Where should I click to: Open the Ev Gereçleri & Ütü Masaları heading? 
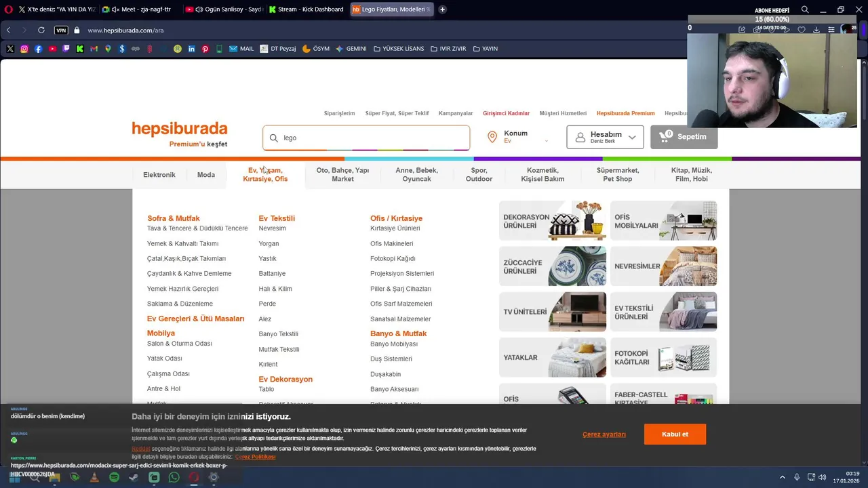[195, 319]
